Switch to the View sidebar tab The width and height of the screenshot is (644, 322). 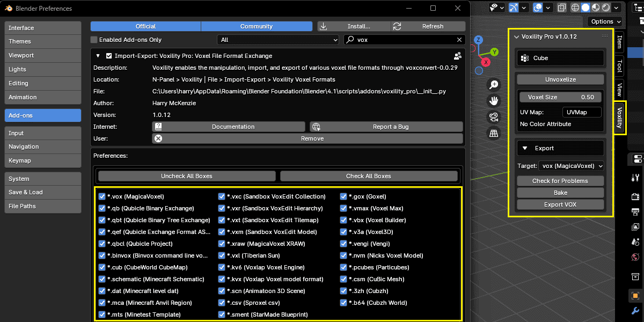pyautogui.click(x=619, y=89)
